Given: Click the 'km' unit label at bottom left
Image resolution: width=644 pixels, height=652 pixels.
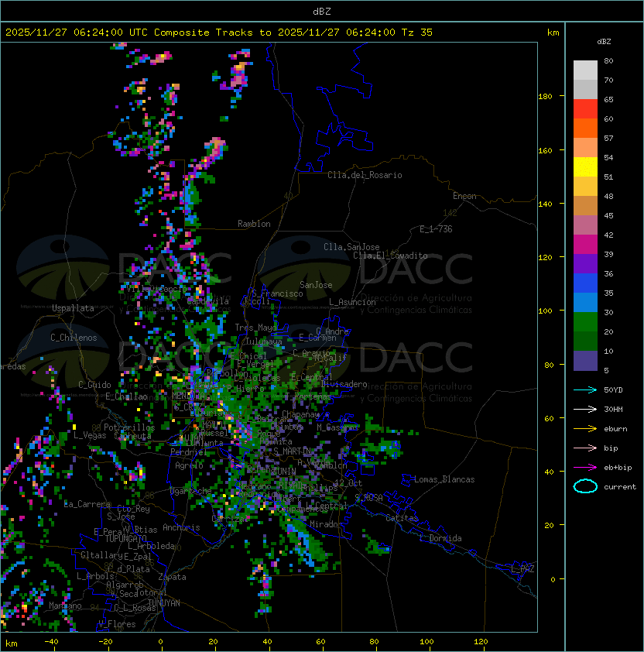Looking at the screenshot, I should click(12, 643).
